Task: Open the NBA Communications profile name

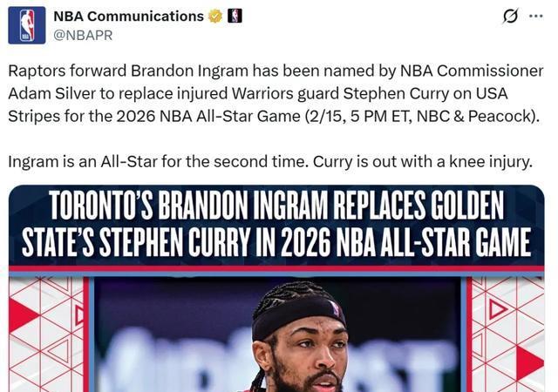Action: [x=128, y=17]
